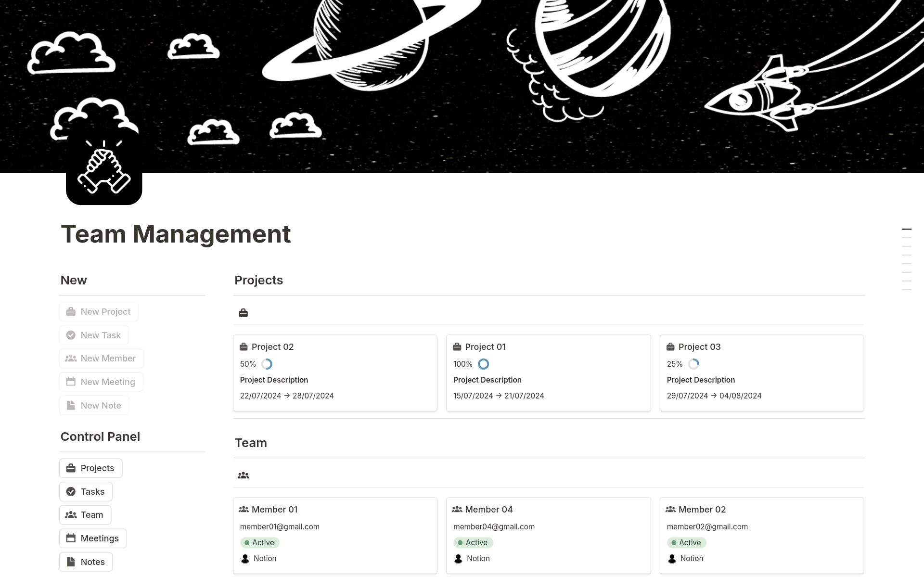Click the handshake page icon

(x=104, y=167)
